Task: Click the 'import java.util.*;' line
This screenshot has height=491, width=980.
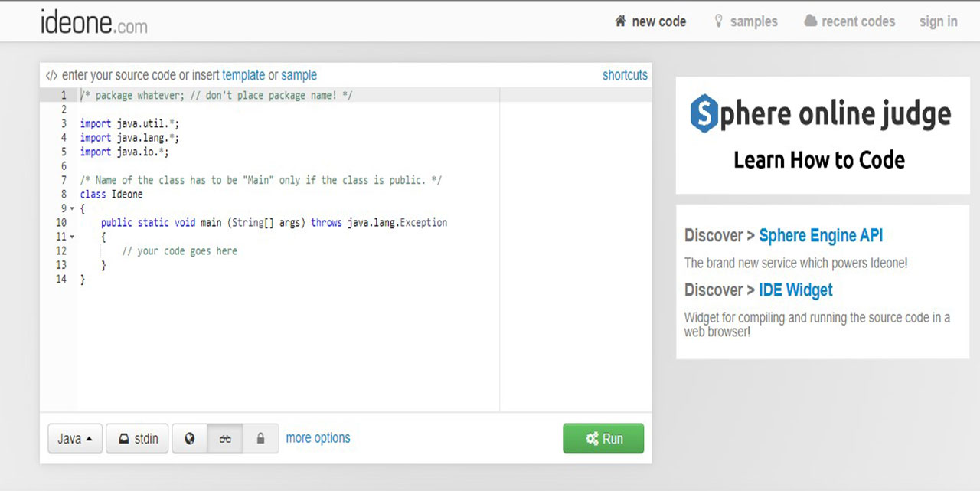Action: tap(129, 123)
